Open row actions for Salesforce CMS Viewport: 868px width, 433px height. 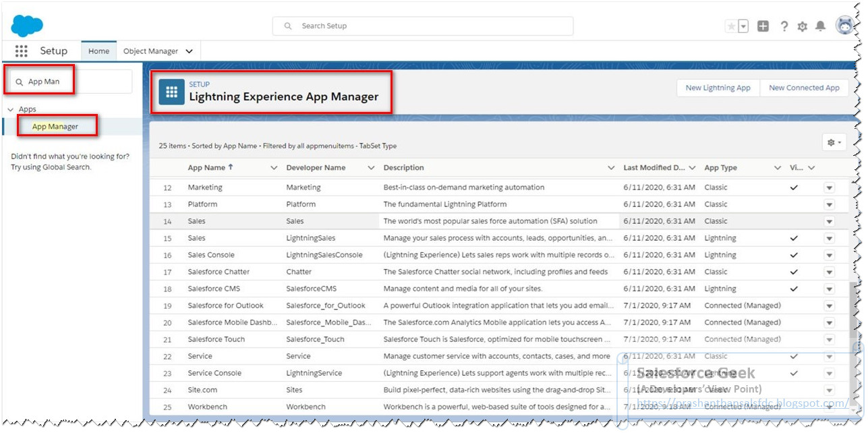pyautogui.click(x=829, y=289)
